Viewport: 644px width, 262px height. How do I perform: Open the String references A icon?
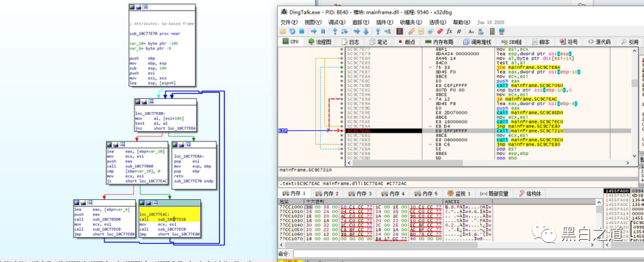pos(471,31)
